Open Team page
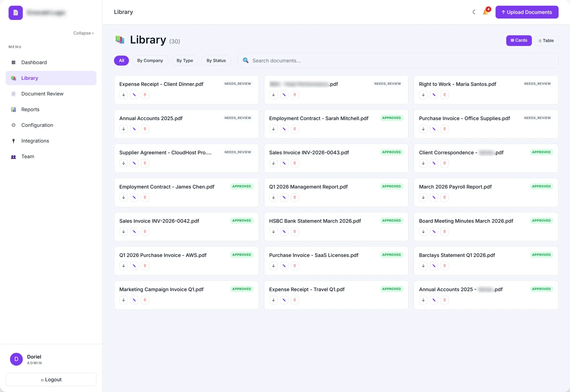This screenshot has height=392, width=570. coord(51,156)
